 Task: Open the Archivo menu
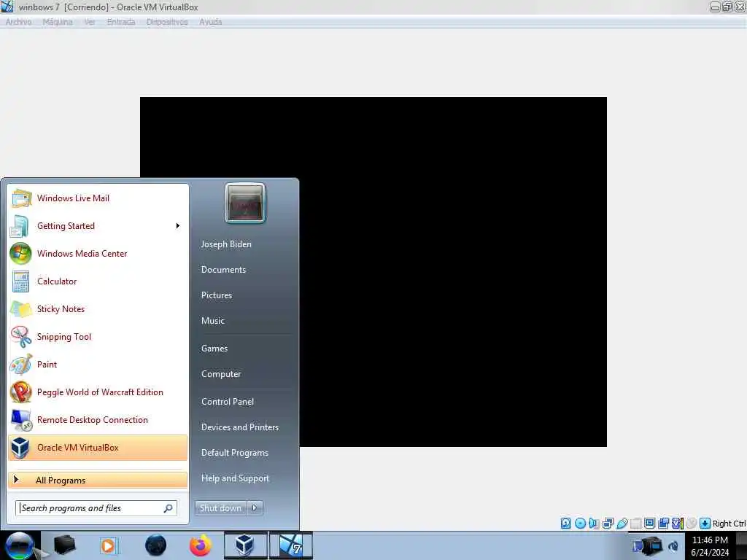coord(18,22)
